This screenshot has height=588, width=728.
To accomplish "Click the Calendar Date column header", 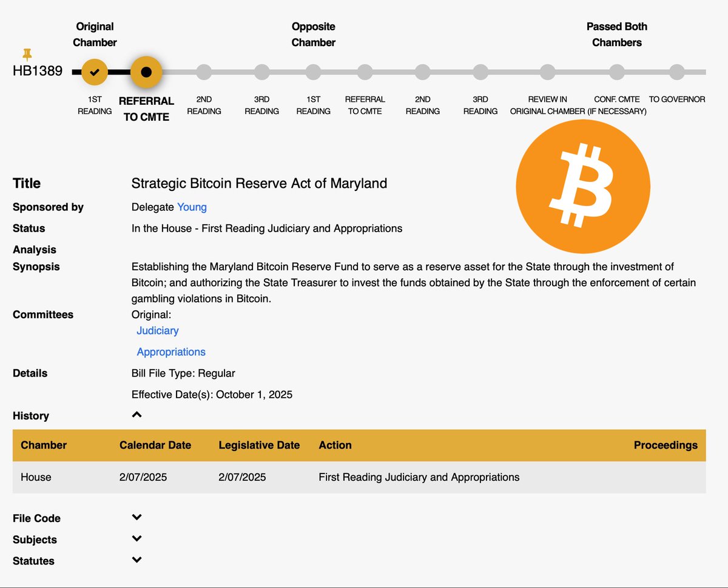I will [x=155, y=445].
